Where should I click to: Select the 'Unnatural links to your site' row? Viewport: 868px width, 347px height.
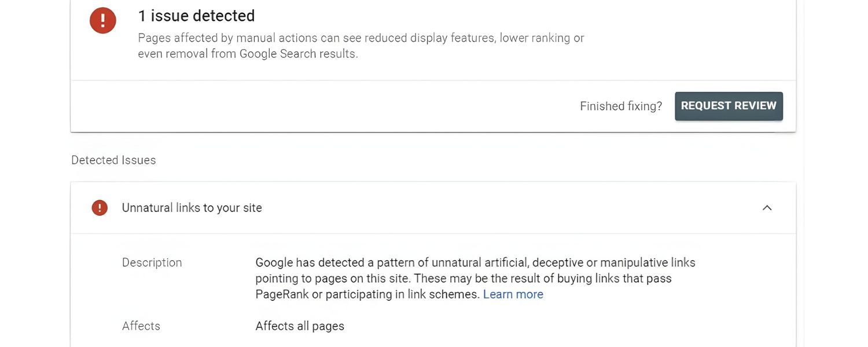(x=192, y=207)
